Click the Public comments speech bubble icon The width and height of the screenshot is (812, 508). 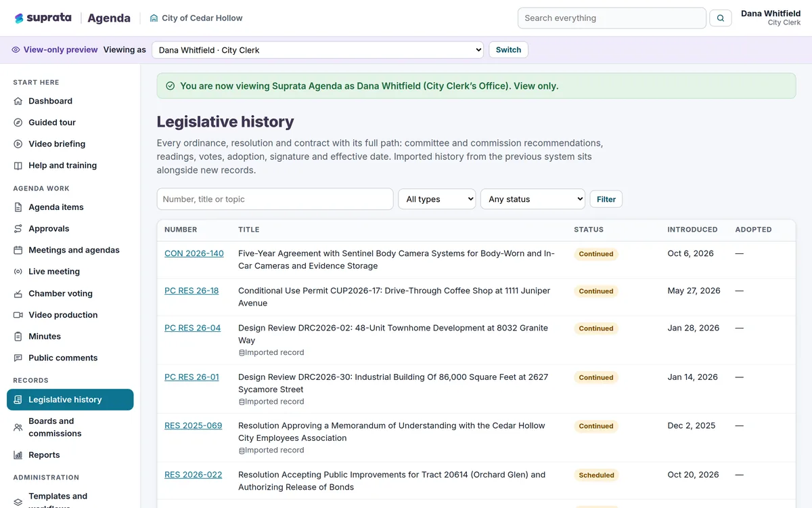(18, 358)
